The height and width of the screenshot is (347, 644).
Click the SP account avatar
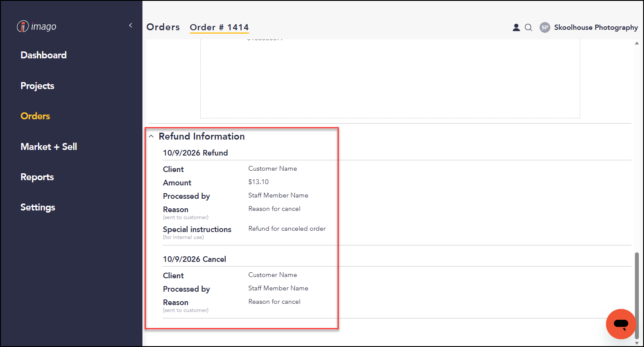click(545, 27)
